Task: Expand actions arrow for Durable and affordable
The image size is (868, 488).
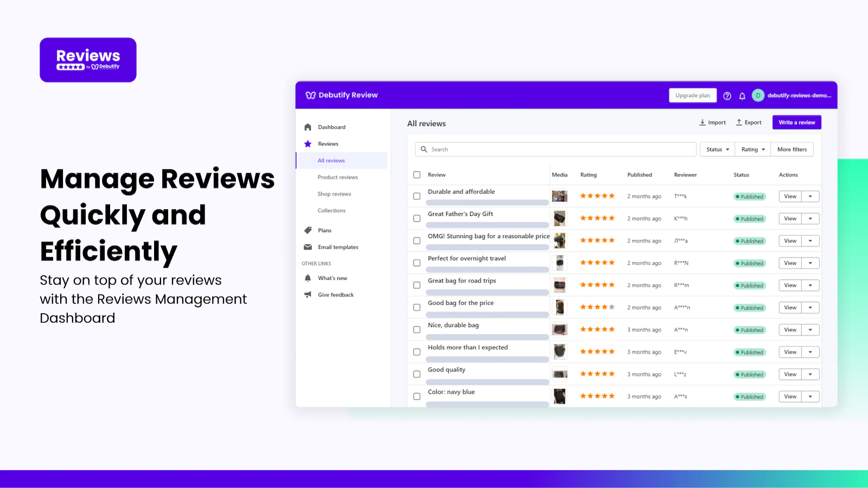Action: pos(810,196)
